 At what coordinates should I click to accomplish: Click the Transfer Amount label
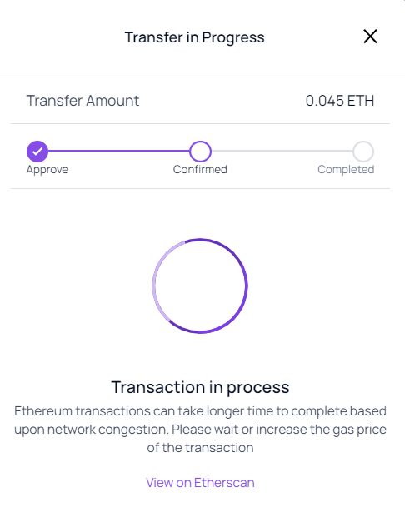point(82,101)
